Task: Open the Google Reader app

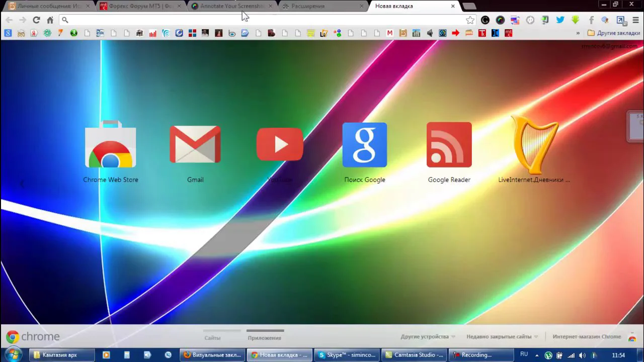Action: pyautogui.click(x=449, y=145)
